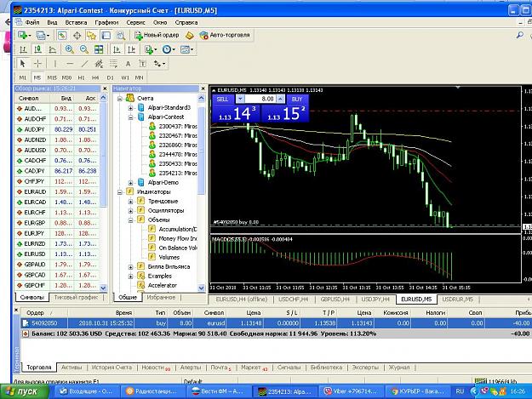Screen dimensions: 532x399
Task: Toggle Navigator star-folder icon
Action: 91,35
